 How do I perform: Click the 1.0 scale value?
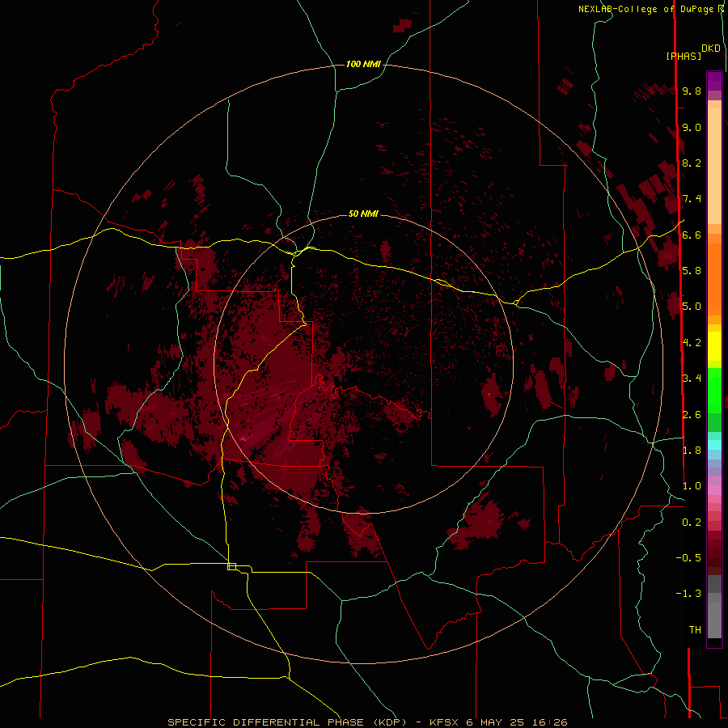click(x=692, y=486)
